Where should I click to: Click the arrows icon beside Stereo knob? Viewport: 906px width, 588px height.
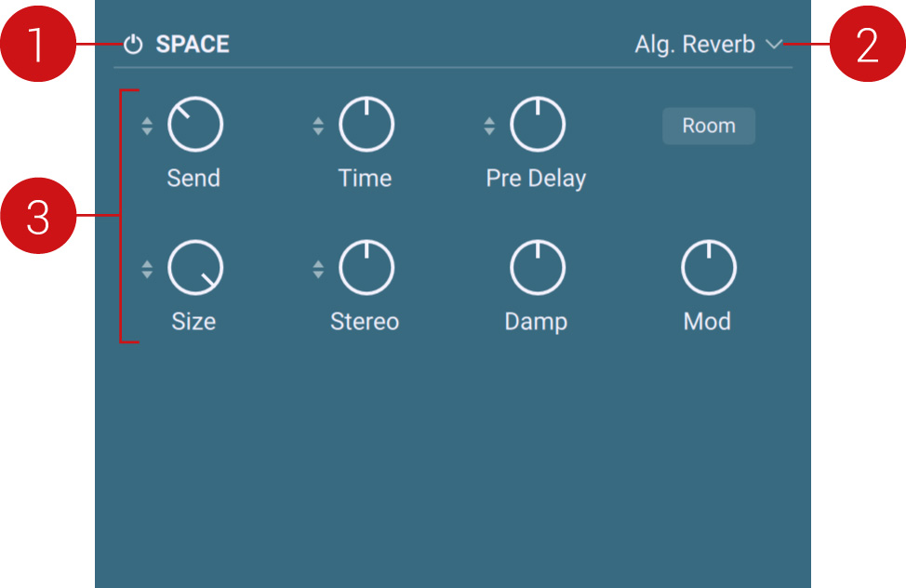point(318,270)
